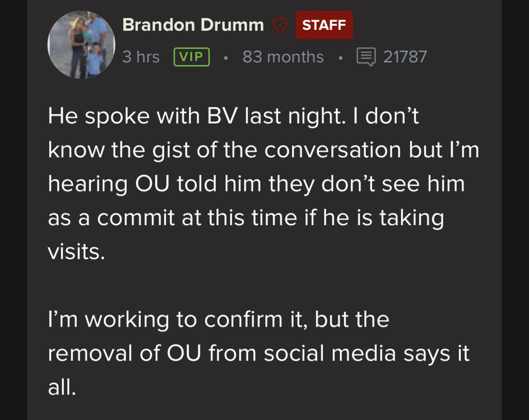Click the final word 'all.' in post
529x420 pixels.
click(62, 387)
